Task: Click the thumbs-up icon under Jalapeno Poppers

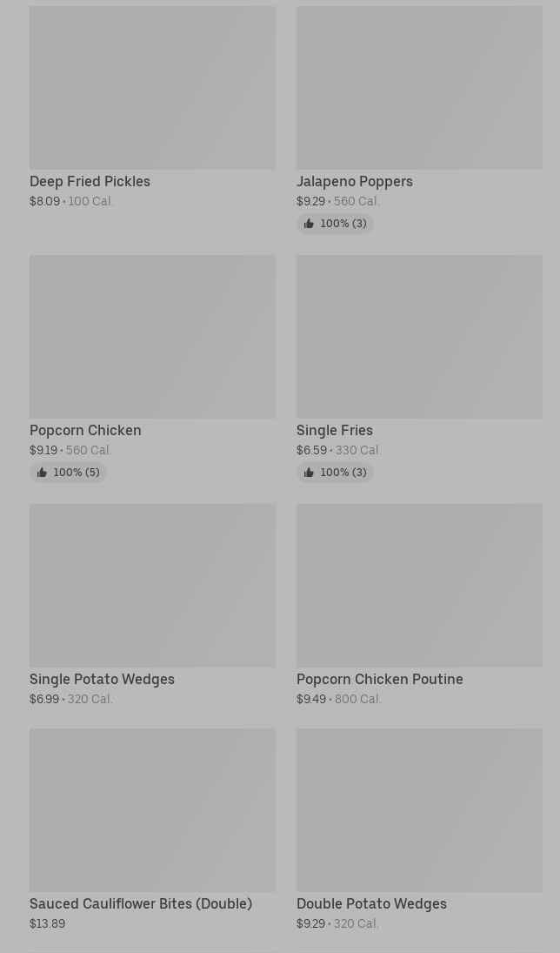Action: pyautogui.click(x=309, y=224)
